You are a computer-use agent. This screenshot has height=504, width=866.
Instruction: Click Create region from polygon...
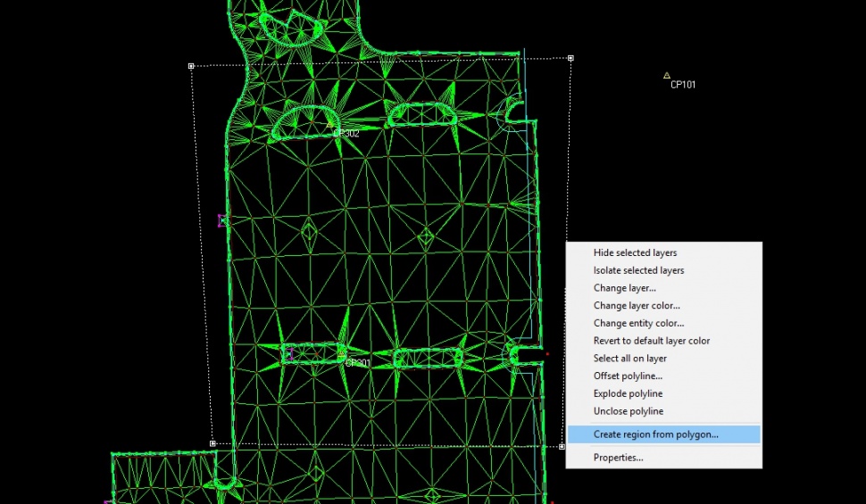click(655, 434)
